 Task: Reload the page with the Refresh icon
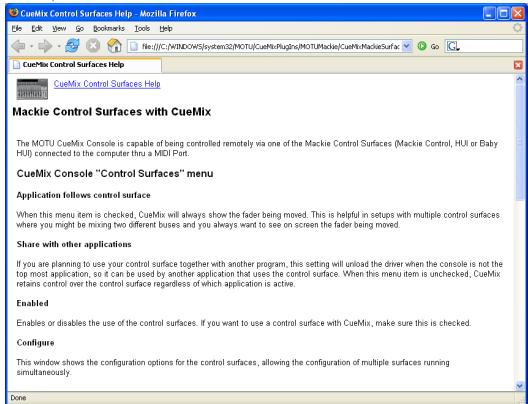pyautogui.click(x=72, y=46)
